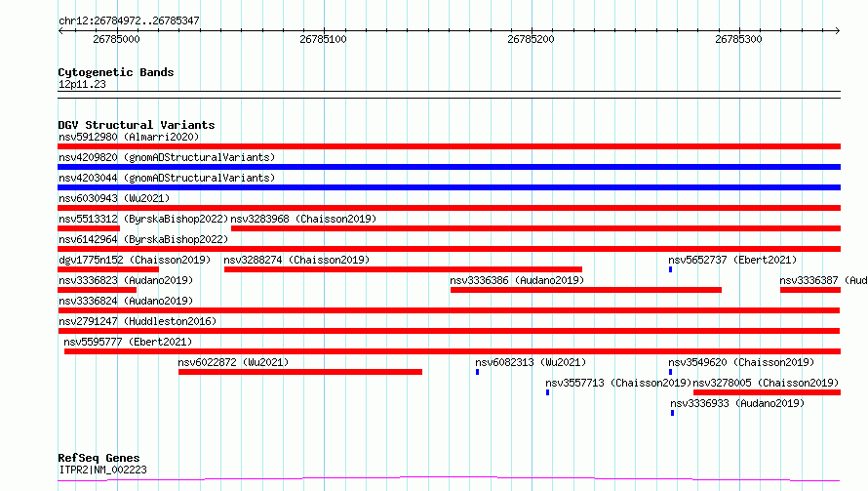
Task: Open nsv4209820 gnomAD variant label
Action: (167, 157)
